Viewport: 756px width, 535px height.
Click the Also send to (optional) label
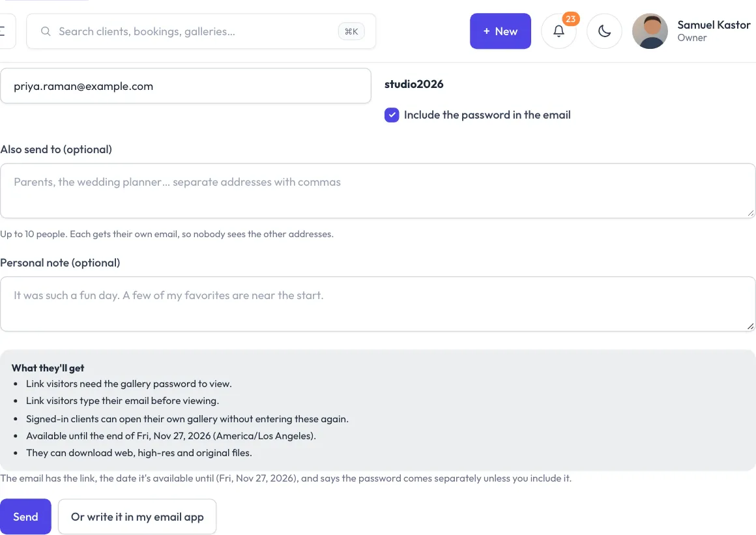(56, 149)
